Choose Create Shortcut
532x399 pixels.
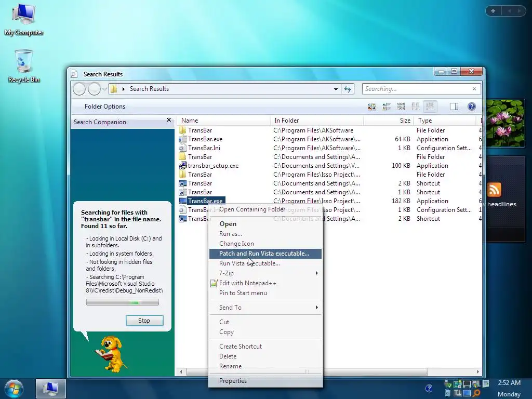pos(265,347)
